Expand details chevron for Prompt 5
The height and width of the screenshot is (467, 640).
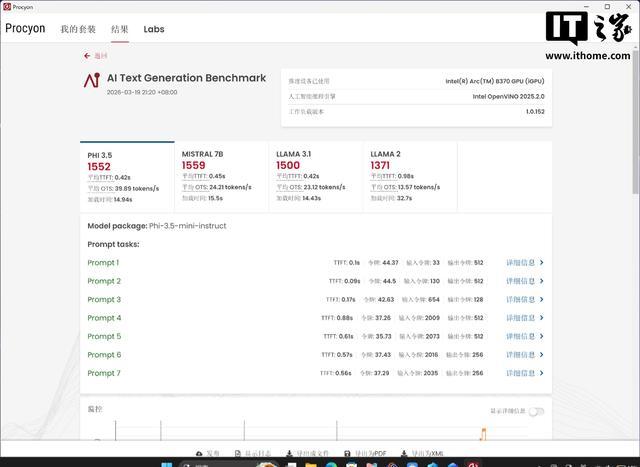542,336
